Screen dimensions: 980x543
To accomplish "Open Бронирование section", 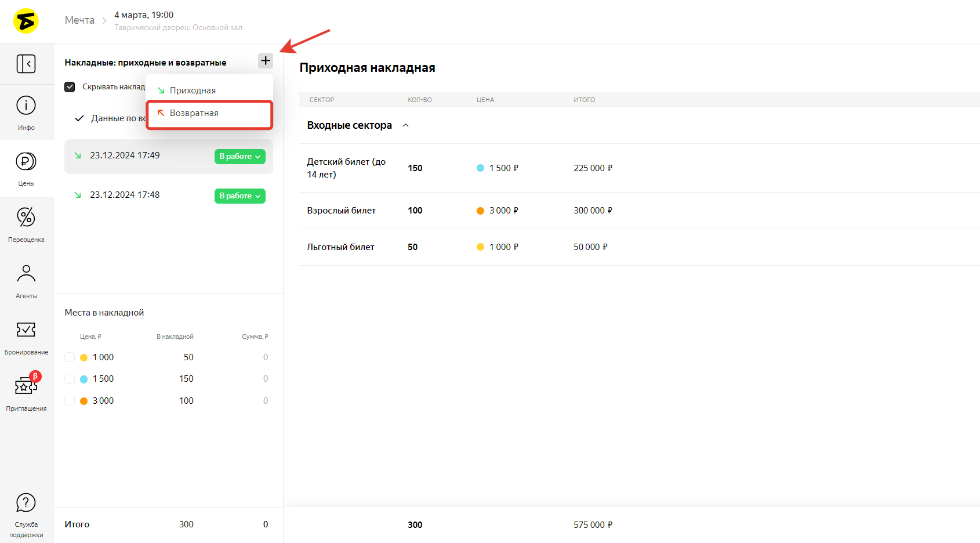I will (26, 337).
